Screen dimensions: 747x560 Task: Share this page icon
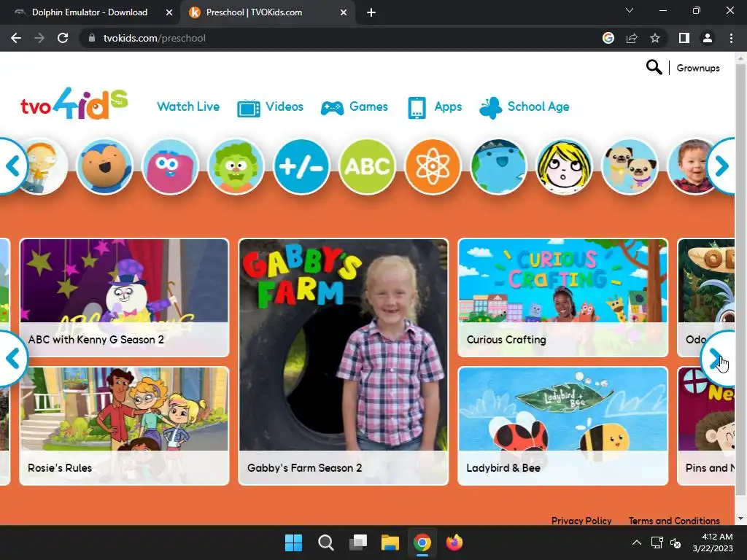(632, 38)
